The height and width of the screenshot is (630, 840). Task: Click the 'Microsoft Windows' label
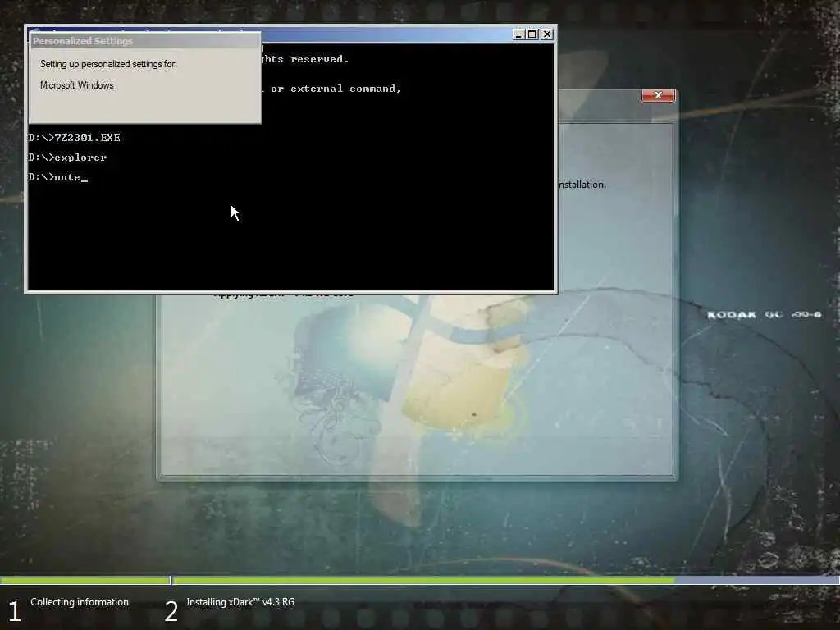(76, 85)
